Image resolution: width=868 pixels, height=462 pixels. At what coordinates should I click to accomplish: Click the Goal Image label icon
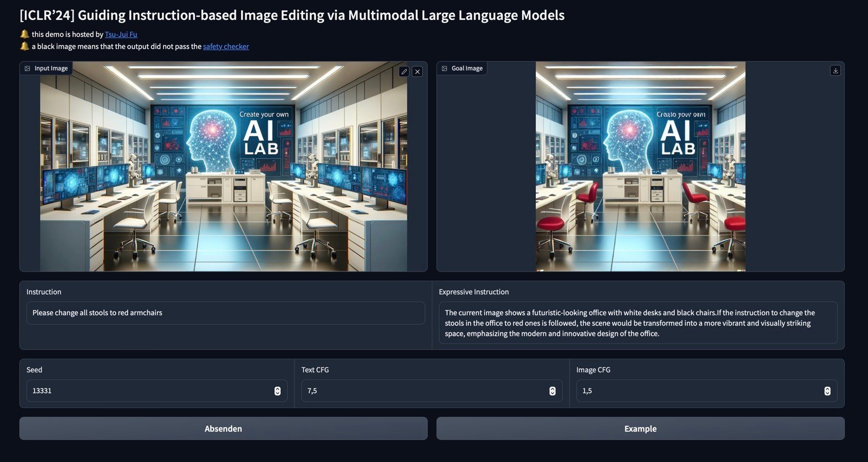tap(445, 68)
